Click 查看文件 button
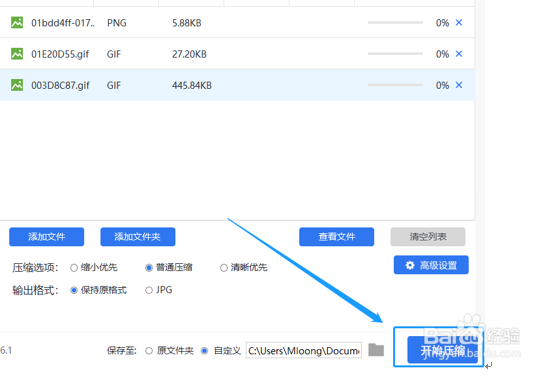Screen dimensions: 552x373 pos(337,237)
